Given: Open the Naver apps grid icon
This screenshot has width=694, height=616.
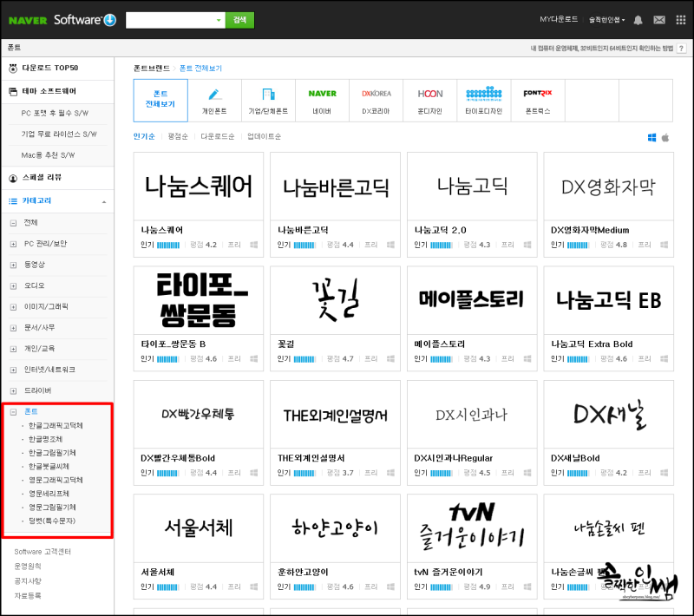Looking at the screenshot, I should pos(681,20).
